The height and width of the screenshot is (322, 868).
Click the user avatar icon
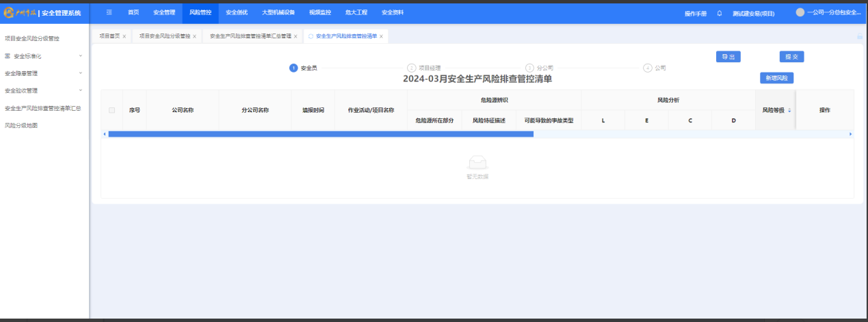click(800, 12)
